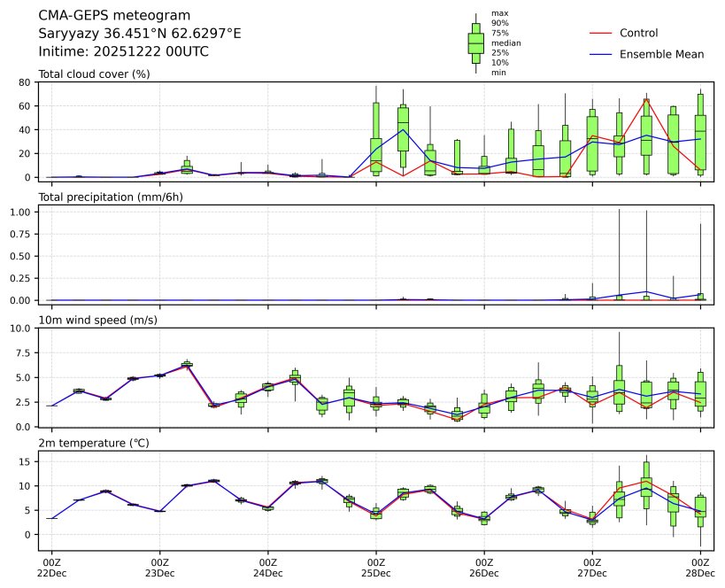Screen dimensions: 725x588
Task: Click the blue Ensemble Mean legend line
Action: [600, 54]
